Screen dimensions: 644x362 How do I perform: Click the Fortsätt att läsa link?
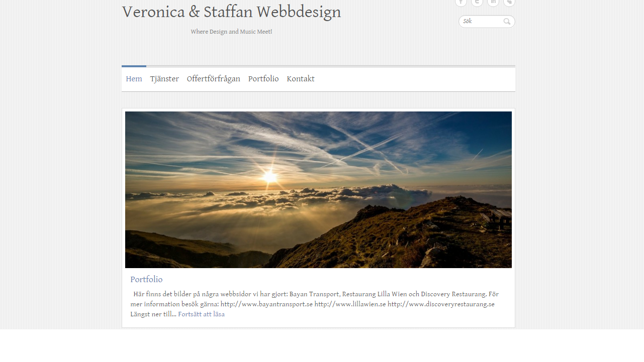tap(201, 314)
